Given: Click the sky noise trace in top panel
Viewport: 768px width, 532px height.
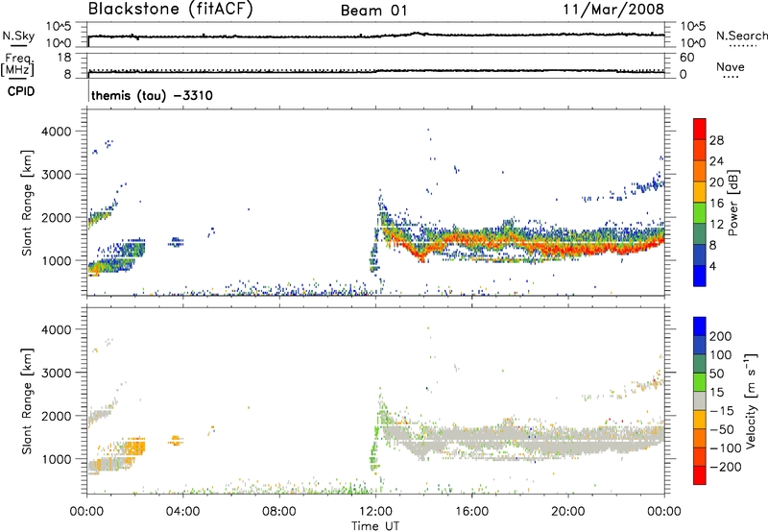Looking at the screenshot, I should pyautogui.click(x=375, y=36).
